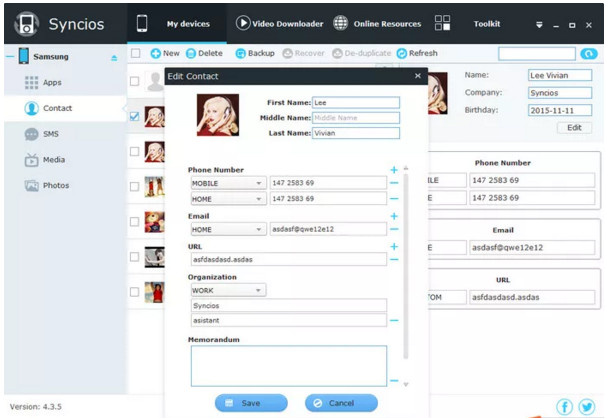606x418 pixels.
Task: Open the Toolkit tab
Action: tap(487, 24)
